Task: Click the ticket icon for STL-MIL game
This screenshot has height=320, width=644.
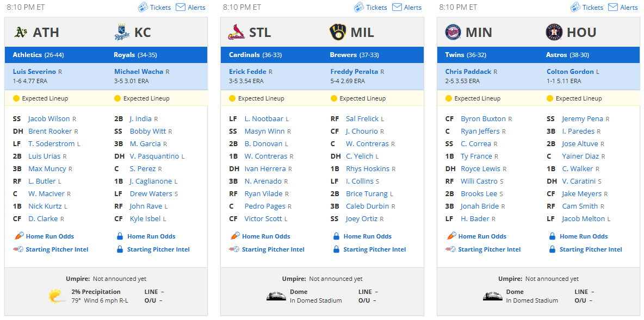Action: pos(359,7)
